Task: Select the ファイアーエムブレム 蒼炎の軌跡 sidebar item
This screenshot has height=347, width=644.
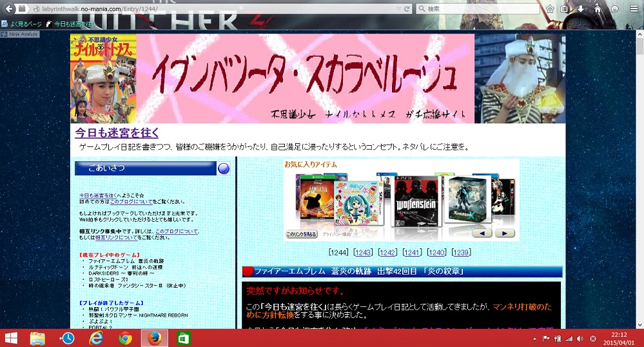Action: tap(126, 261)
